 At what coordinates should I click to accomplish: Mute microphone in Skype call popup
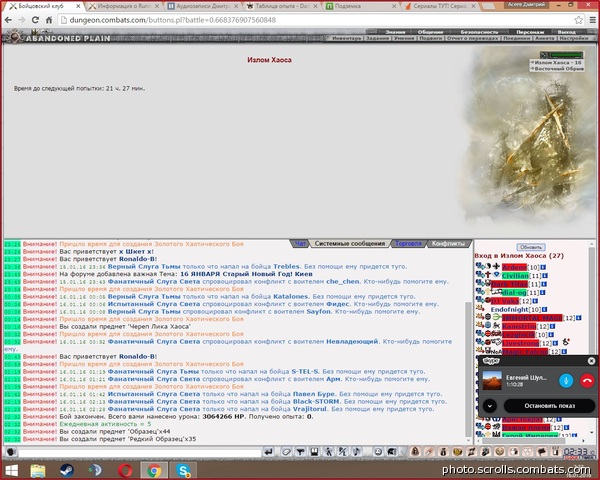coord(566,380)
